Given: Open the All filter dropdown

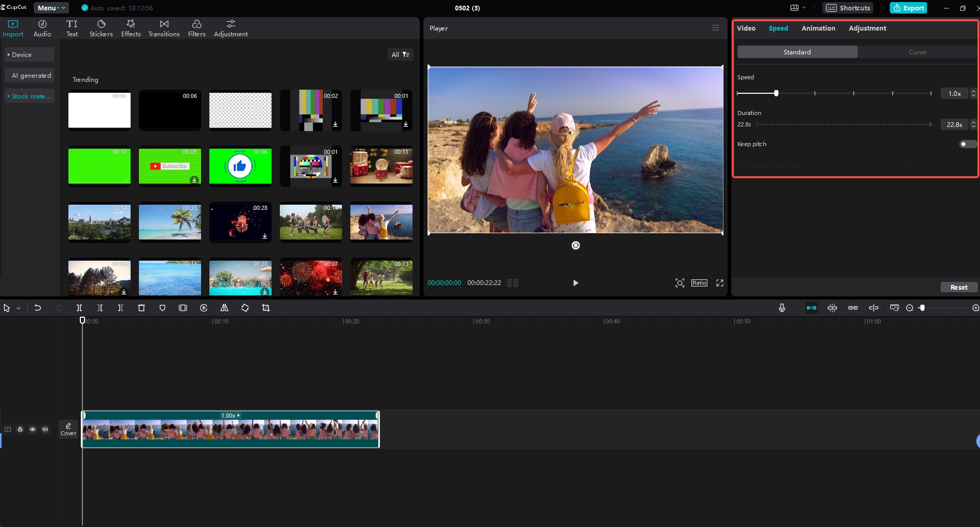Looking at the screenshot, I should point(400,54).
